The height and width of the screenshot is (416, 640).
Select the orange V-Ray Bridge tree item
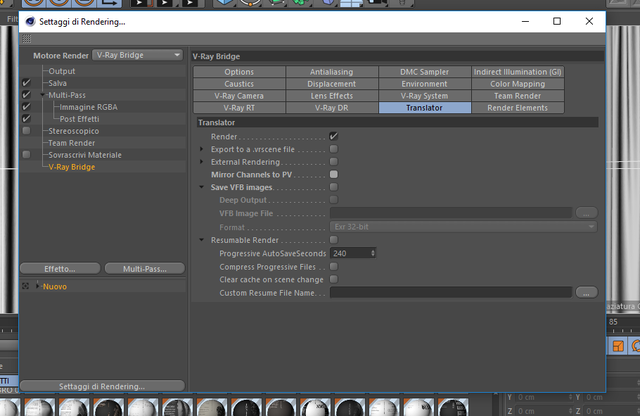coord(72,167)
